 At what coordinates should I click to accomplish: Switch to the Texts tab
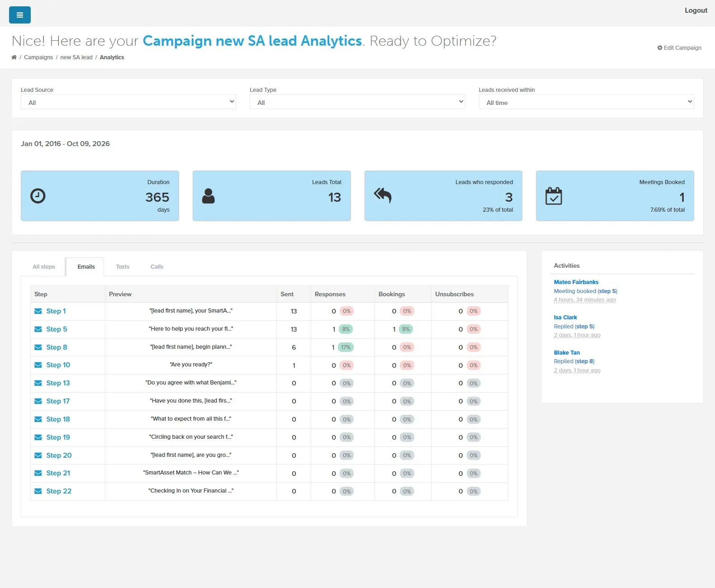click(123, 267)
